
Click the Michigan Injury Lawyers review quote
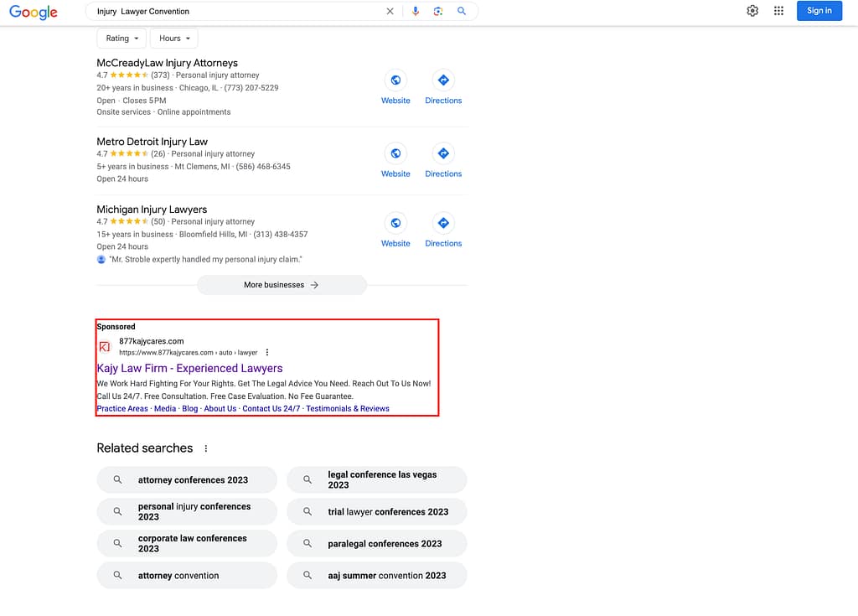click(x=205, y=260)
